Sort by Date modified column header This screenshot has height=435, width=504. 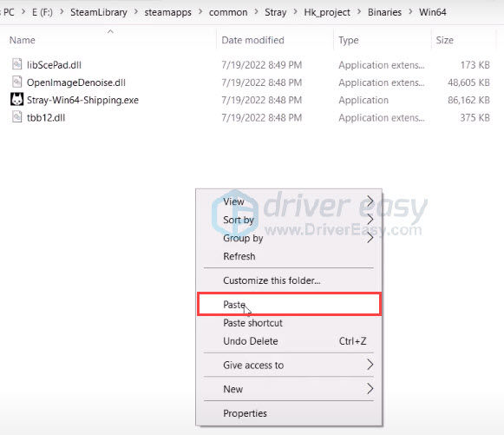click(x=253, y=40)
